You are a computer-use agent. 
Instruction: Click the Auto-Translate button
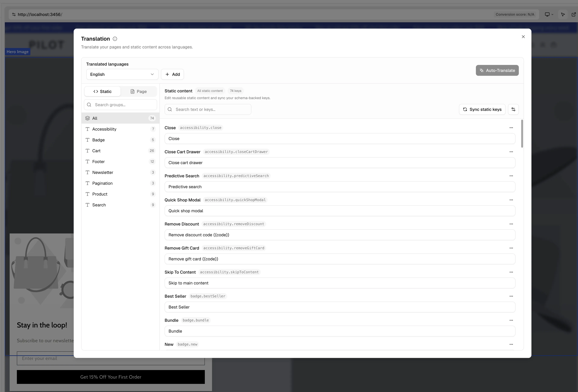[x=497, y=71]
